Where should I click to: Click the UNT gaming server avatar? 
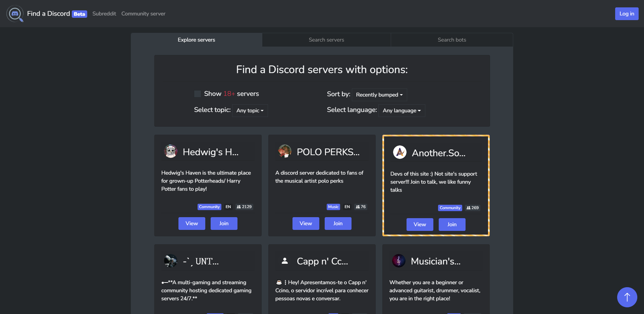(171, 261)
